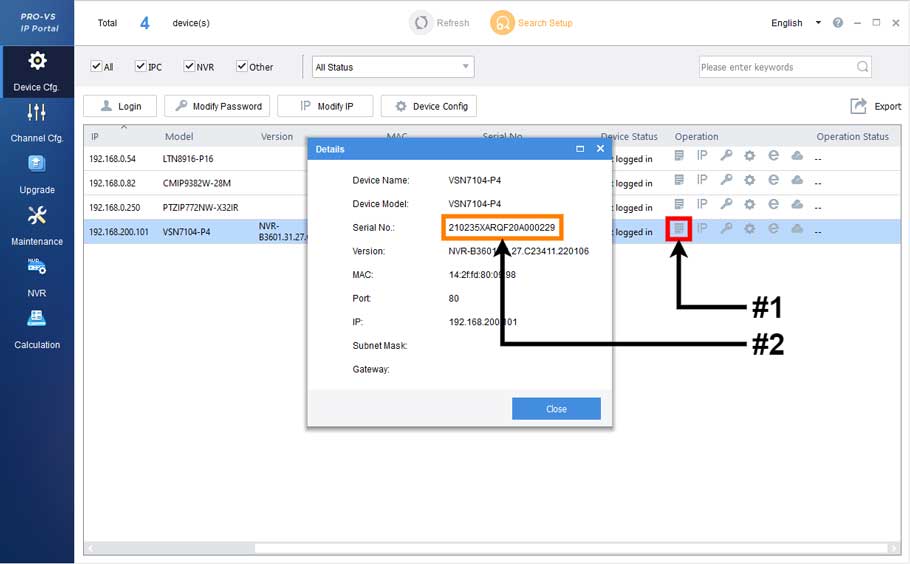Open the English language dropdown
The height and width of the screenshot is (564, 910).
click(796, 23)
